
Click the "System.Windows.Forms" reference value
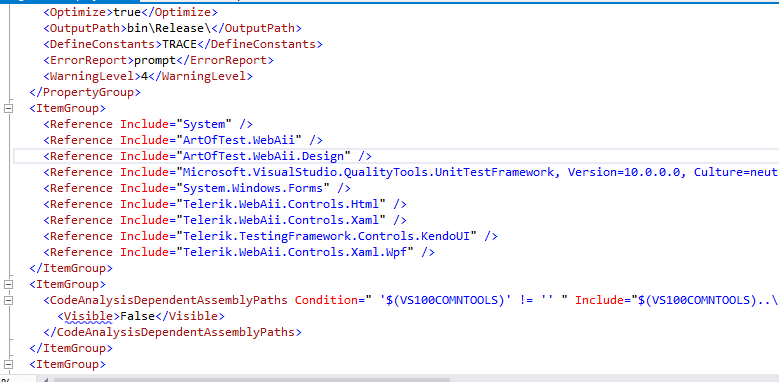[x=253, y=188]
